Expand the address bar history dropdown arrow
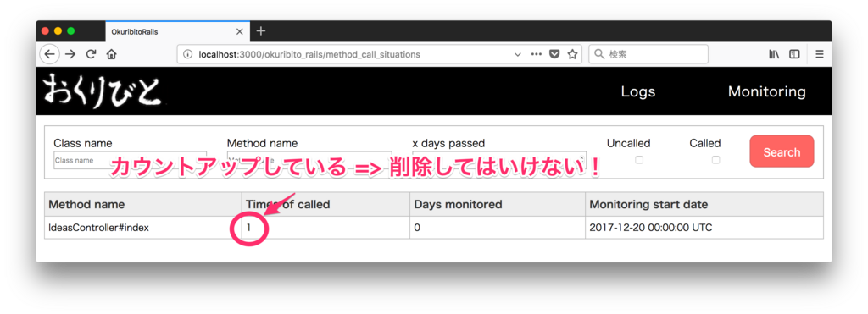Screen dimensions: 868x314 pos(518,54)
